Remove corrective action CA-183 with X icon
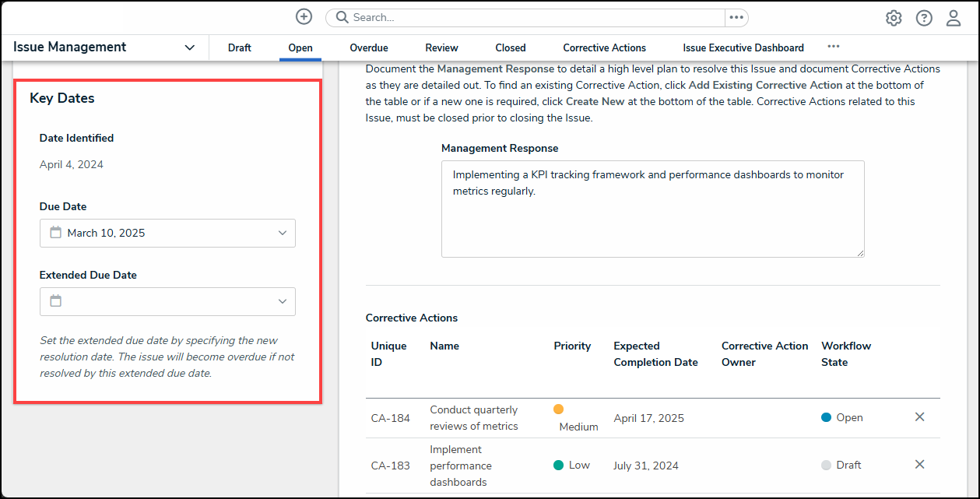Screen dimensions: 980x499 pos(919,465)
